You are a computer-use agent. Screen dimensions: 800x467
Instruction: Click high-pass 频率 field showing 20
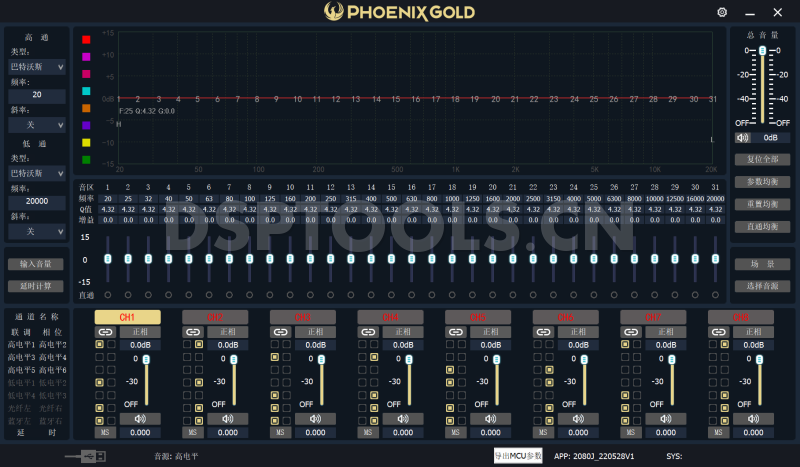[x=37, y=95]
